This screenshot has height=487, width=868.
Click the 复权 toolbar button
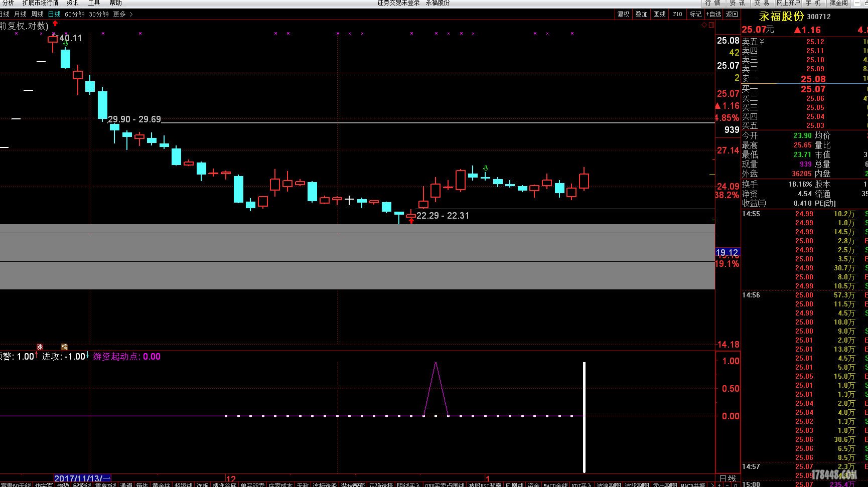tap(624, 14)
